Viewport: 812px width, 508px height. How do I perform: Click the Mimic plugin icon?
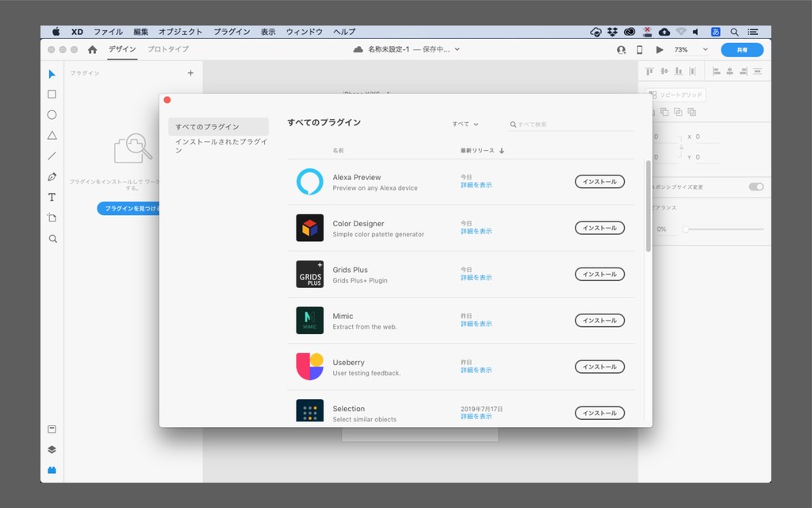310,321
